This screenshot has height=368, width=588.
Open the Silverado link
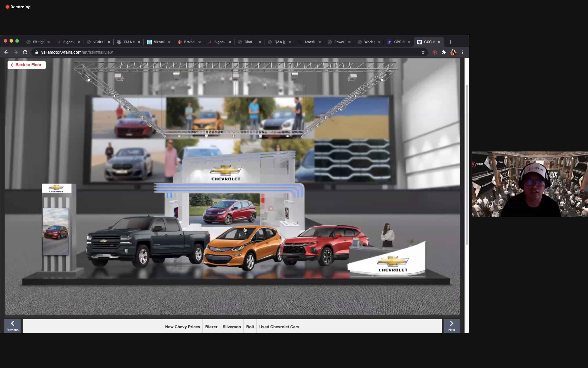coord(232,327)
